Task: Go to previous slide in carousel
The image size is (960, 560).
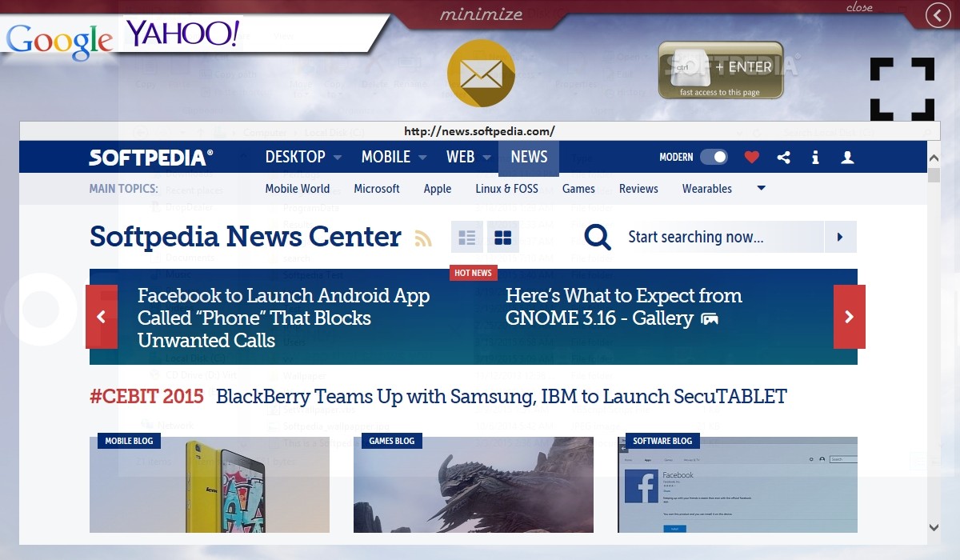Action: pyautogui.click(x=102, y=317)
